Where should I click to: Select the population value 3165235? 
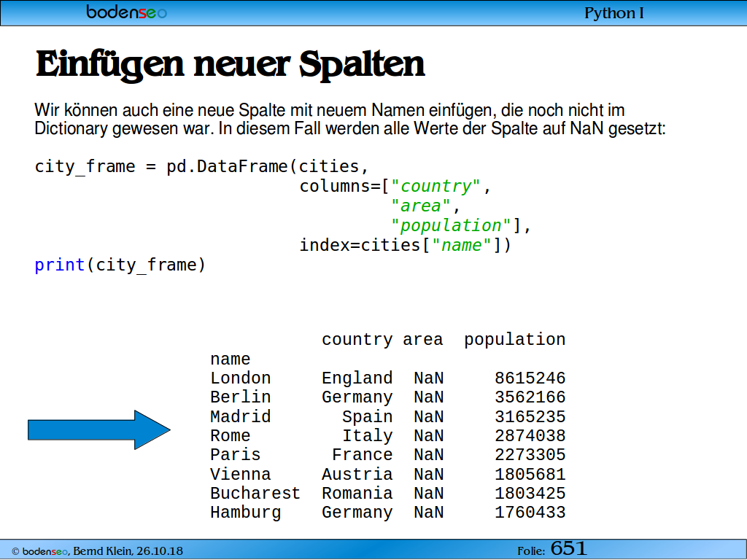pyautogui.click(x=530, y=416)
